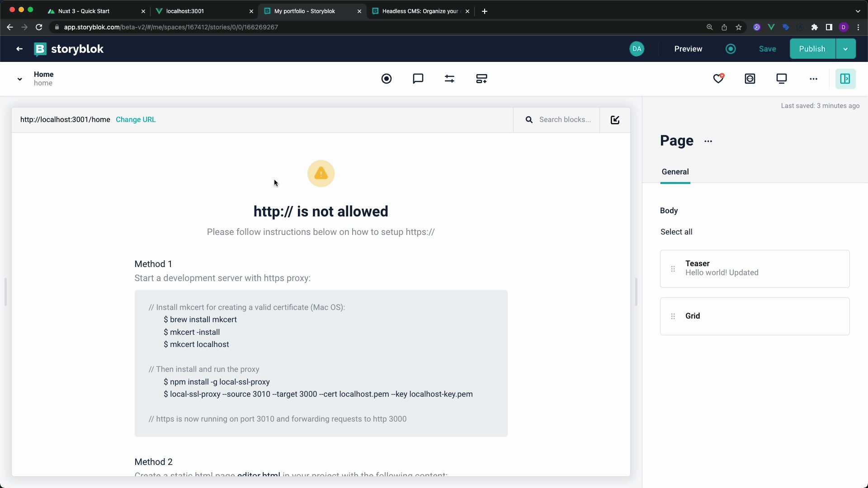This screenshot has height=488, width=868.
Task: Click the Change URL link
Action: click(136, 120)
